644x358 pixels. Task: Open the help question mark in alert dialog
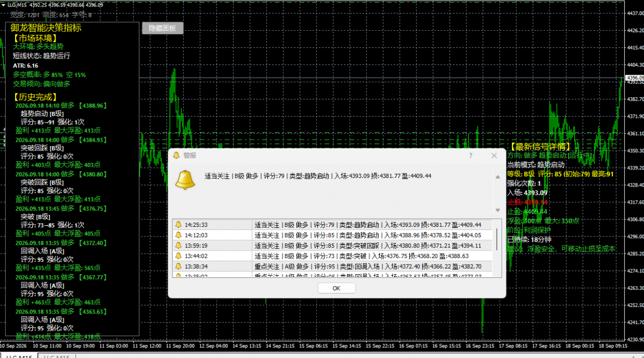coord(471,155)
